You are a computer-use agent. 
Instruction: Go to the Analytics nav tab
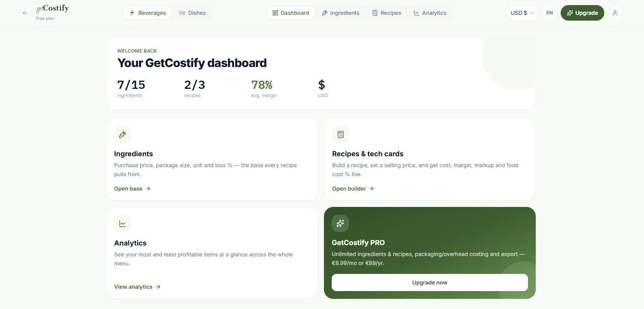click(430, 13)
